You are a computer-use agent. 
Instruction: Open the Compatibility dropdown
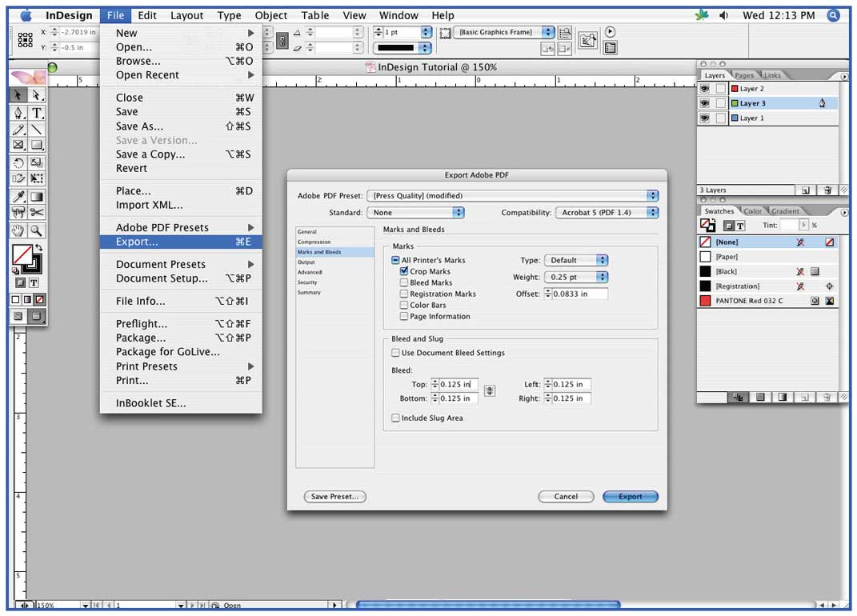click(607, 213)
